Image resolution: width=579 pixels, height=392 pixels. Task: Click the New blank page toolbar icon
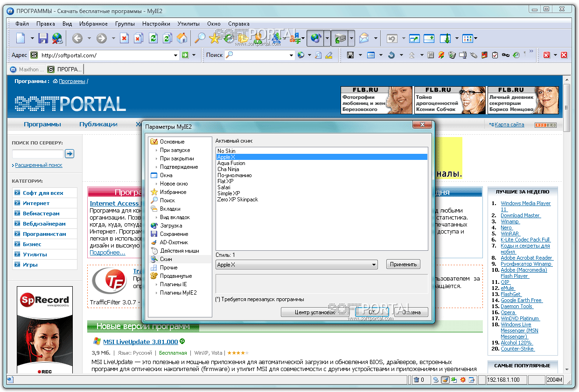[21, 38]
